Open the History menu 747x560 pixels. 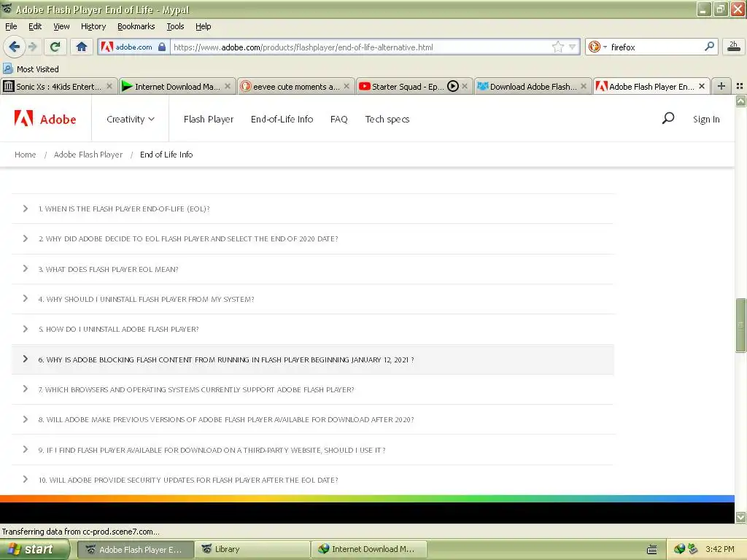[93, 26]
